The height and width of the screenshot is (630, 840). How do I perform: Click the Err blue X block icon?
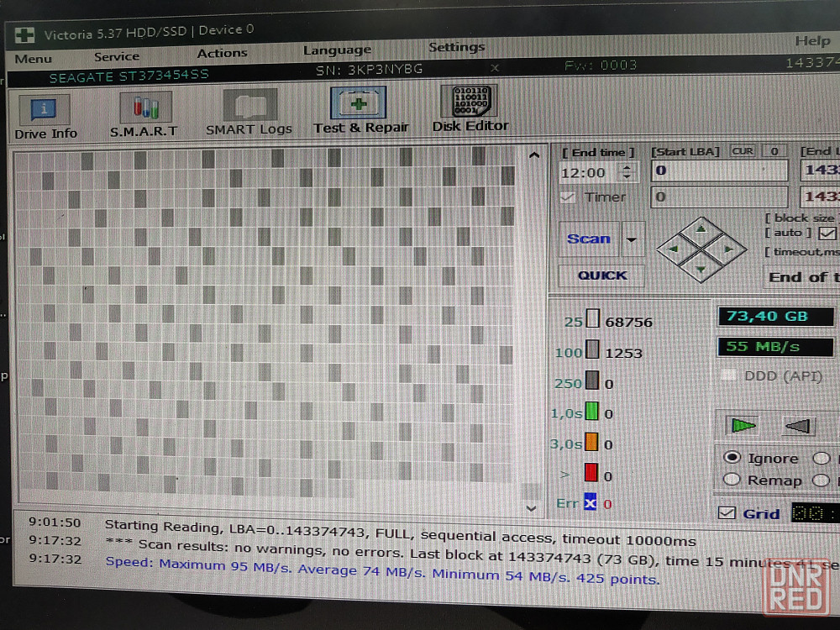pos(590,503)
